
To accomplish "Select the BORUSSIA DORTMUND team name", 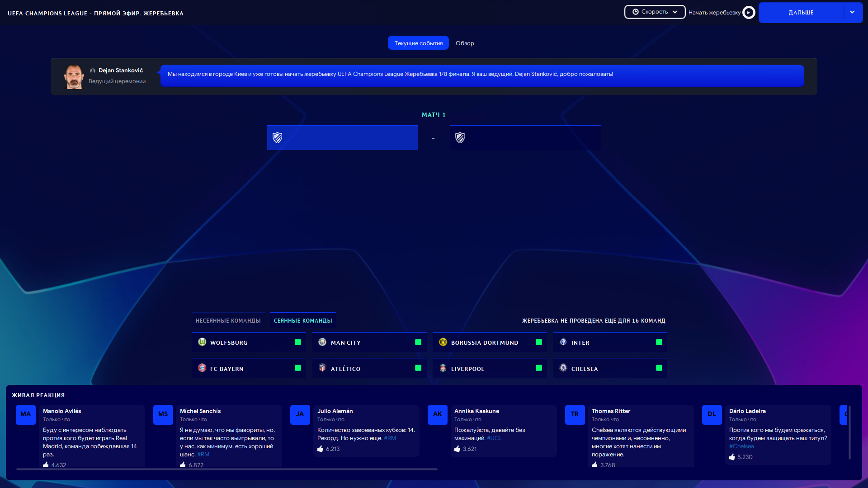I will coord(485,343).
